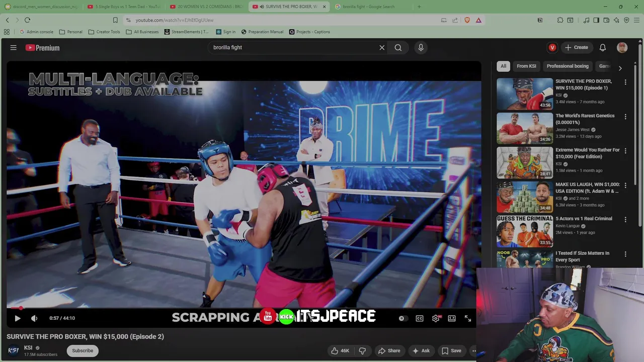Open options for Extreme Would You Rather
The height and width of the screenshot is (362, 644).
(625, 151)
